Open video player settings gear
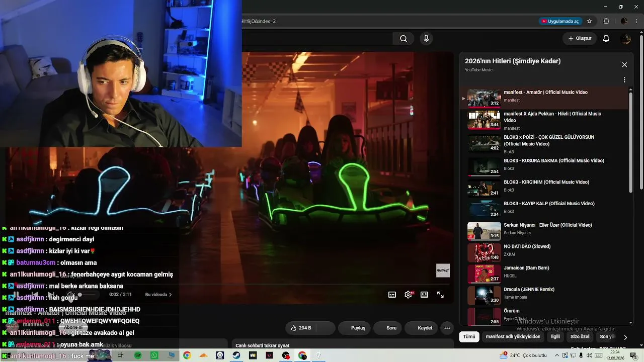This screenshot has width=644, height=362. pos(408,295)
